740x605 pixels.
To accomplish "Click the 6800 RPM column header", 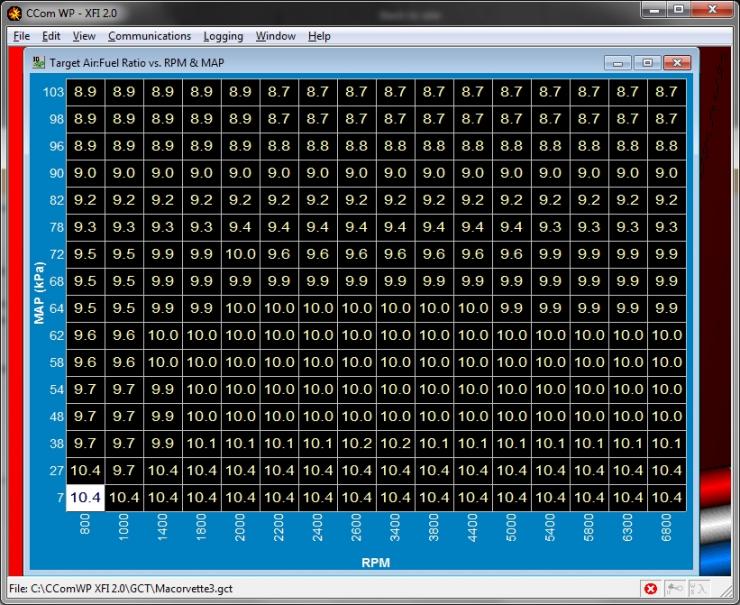I will tap(666, 528).
